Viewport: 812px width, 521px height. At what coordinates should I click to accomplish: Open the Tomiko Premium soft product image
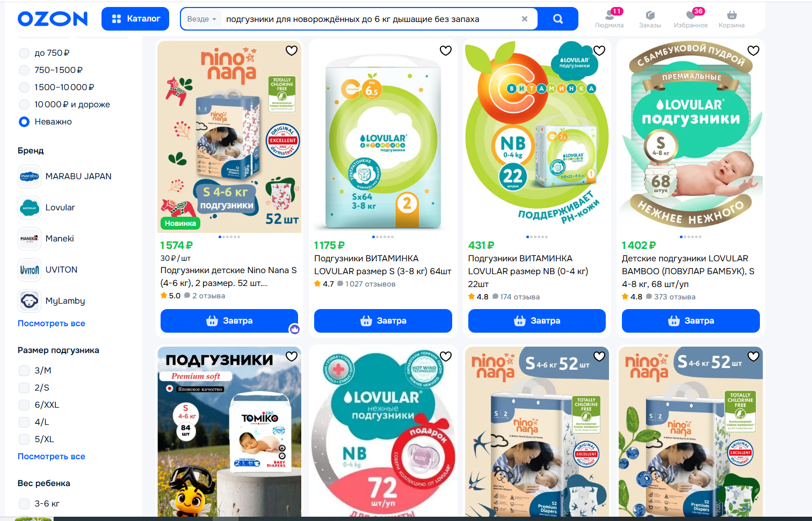click(x=229, y=432)
